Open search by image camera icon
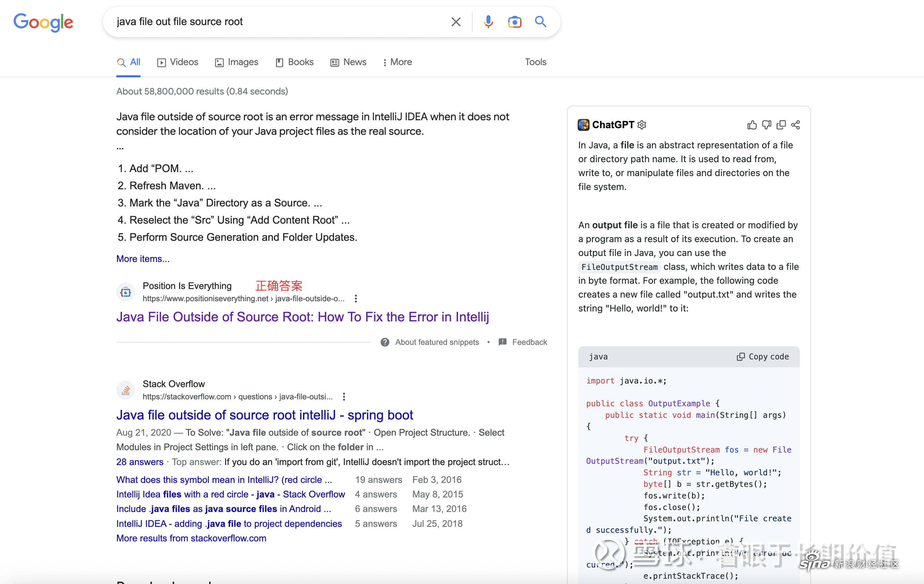This screenshot has width=924, height=584. pyautogui.click(x=515, y=22)
